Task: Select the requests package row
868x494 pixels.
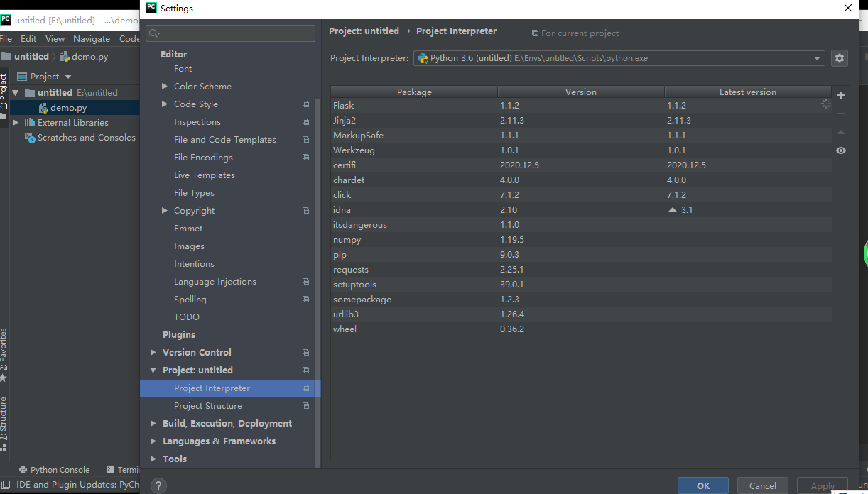Action: coord(580,270)
